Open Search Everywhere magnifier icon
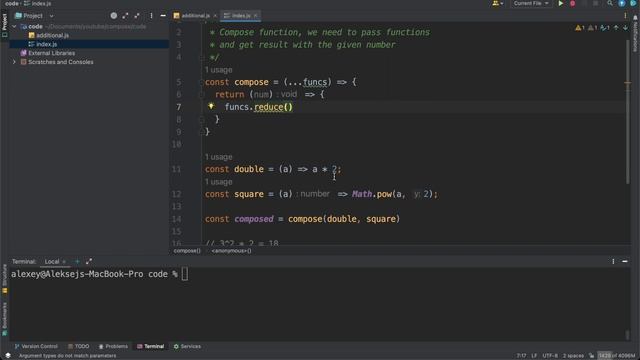The width and height of the screenshot is (640, 360). click(x=610, y=3)
